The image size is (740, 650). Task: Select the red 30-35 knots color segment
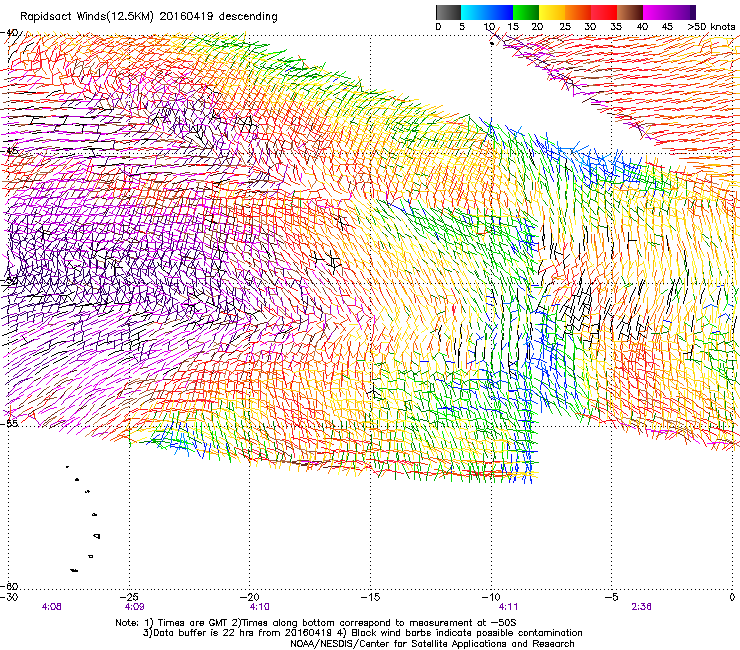point(604,12)
